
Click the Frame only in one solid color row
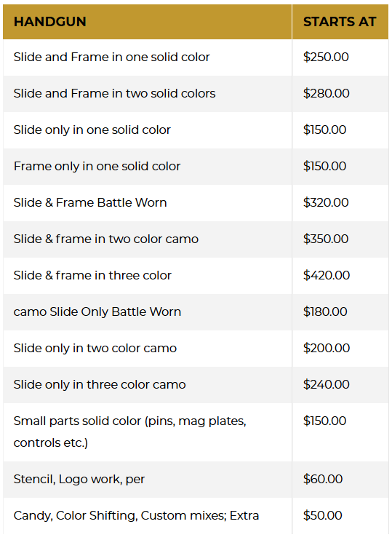pos(196,167)
